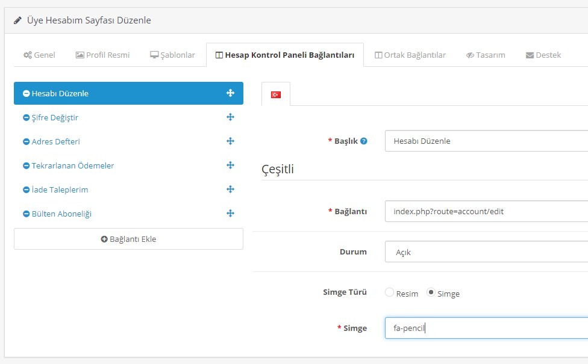Select Hesabı Düzenle link item
Image resolution: width=588 pixels, height=364 pixels.
(x=129, y=93)
